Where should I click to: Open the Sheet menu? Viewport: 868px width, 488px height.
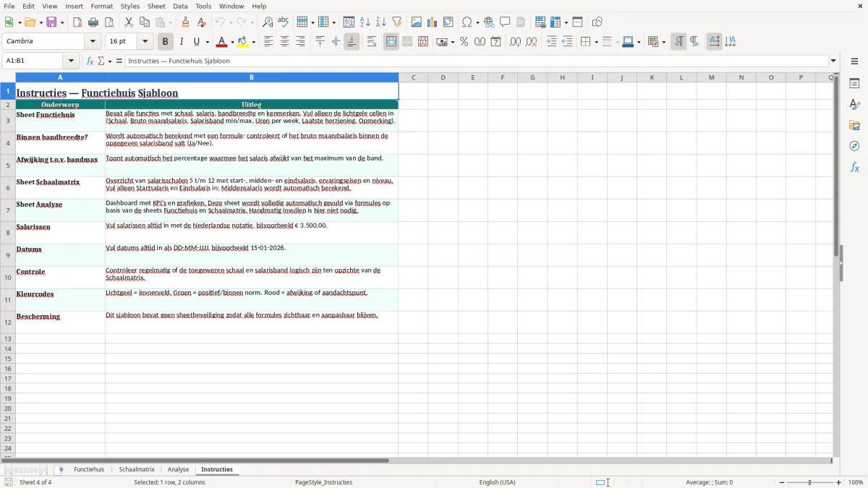pyautogui.click(x=156, y=6)
